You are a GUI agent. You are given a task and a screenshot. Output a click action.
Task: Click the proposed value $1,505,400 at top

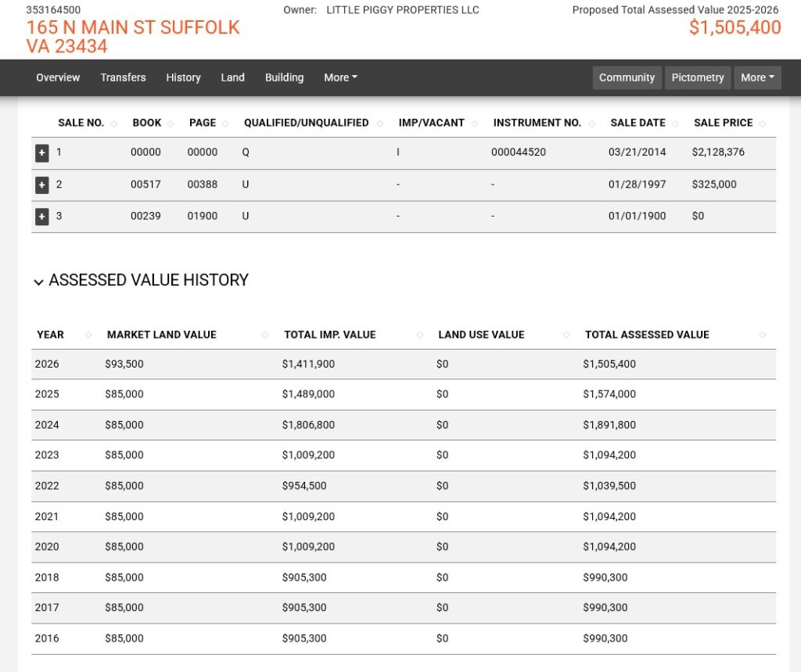point(735,27)
